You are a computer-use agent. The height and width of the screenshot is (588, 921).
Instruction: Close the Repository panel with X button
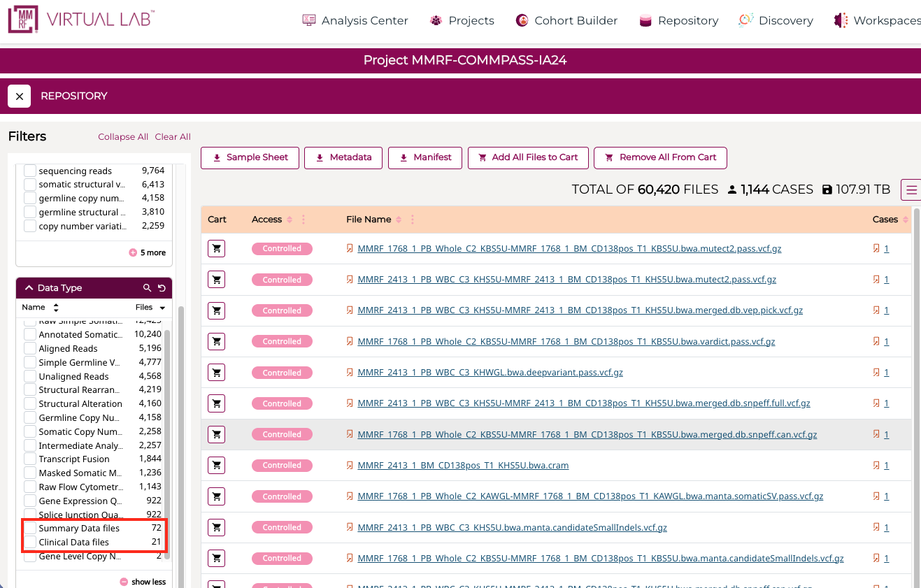tap(20, 96)
